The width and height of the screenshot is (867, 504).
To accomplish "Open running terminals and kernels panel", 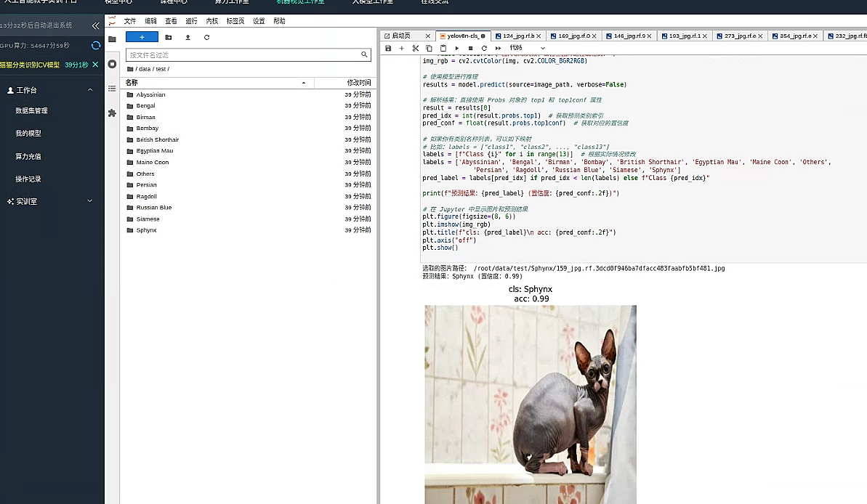I will coord(112,64).
